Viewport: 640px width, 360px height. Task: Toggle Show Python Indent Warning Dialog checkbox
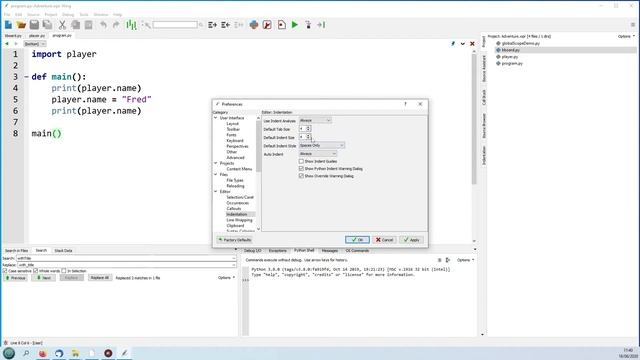tap(301, 169)
